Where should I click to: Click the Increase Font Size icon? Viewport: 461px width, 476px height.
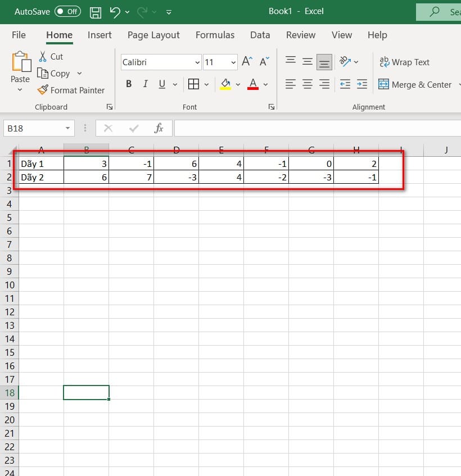tap(247, 62)
